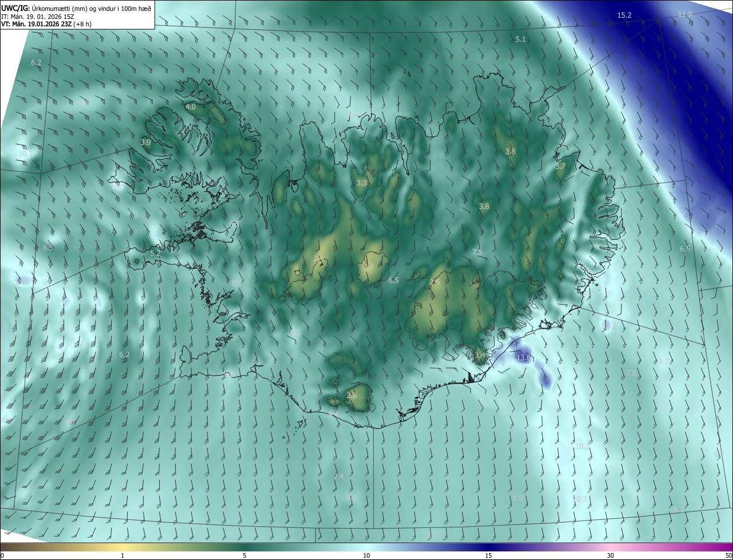Click the colorbar tick label 5
Image resolution: width=733 pixels, height=560 pixels.
pos(245,555)
